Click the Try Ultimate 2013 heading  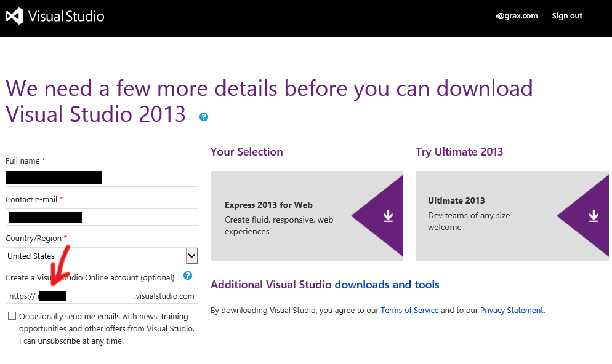click(x=459, y=152)
